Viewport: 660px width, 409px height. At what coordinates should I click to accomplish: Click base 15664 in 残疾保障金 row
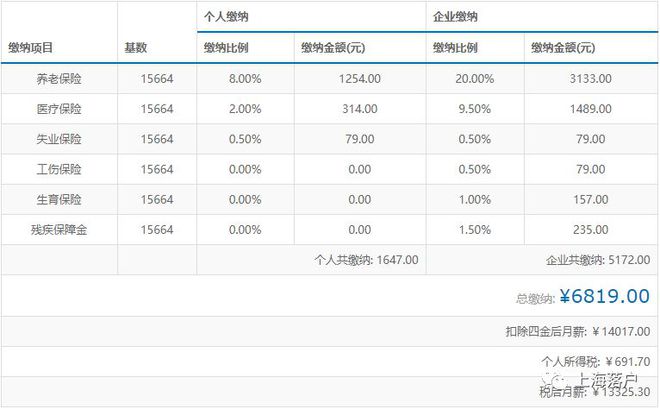[x=157, y=230]
